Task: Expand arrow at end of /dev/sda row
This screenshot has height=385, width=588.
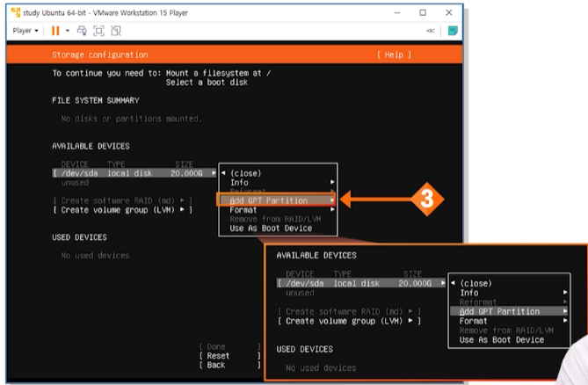Action: coord(214,173)
